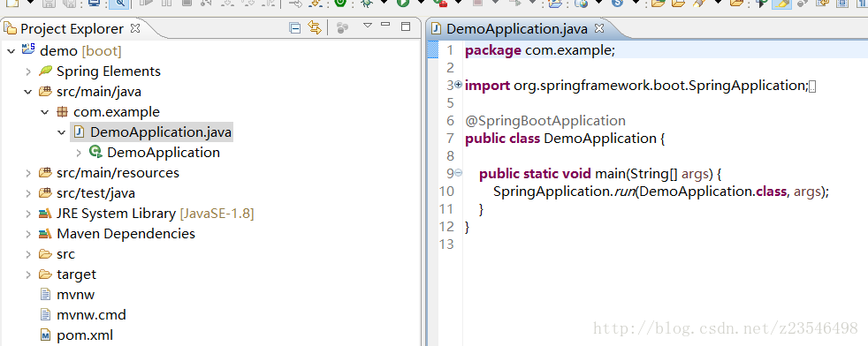Expand the src/test/java folder
This screenshot has height=346, width=868.
[27, 193]
